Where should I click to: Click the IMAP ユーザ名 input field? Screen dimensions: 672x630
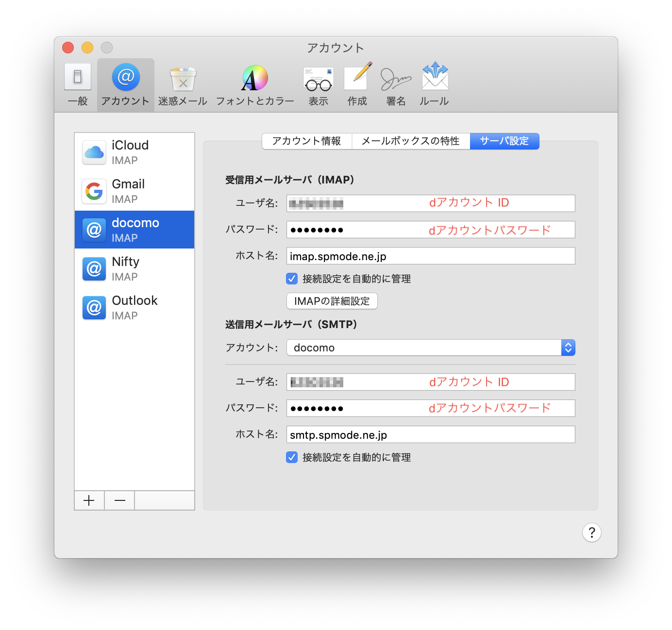coord(431,203)
